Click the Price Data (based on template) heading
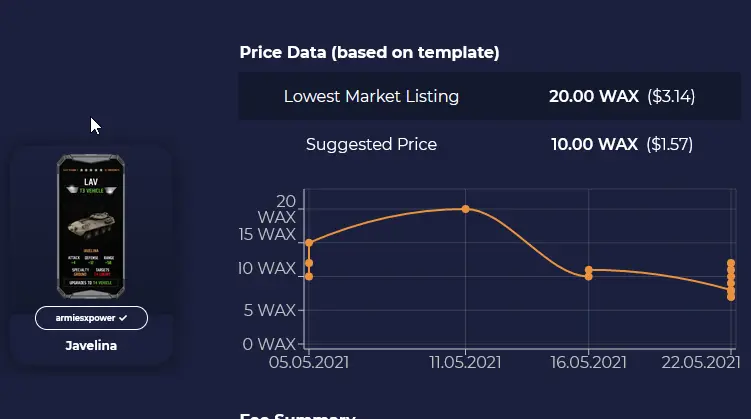 pos(369,52)
